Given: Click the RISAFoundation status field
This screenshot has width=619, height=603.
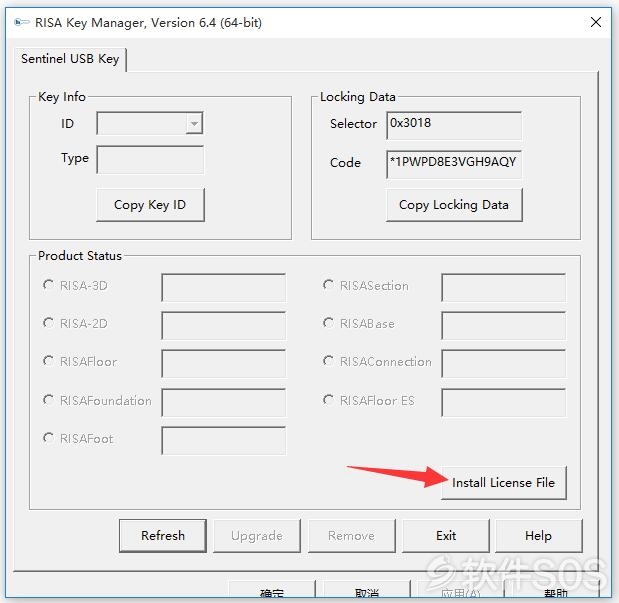Looking at the screenshot, I should coord(223,402).
